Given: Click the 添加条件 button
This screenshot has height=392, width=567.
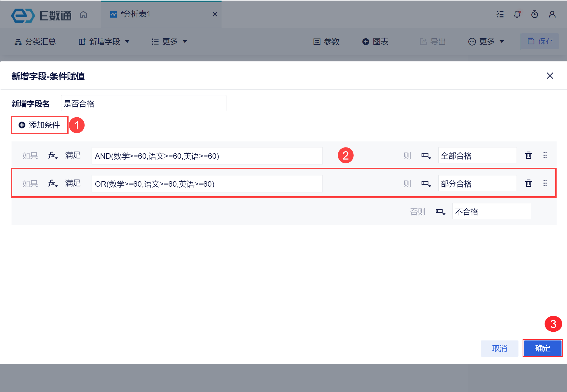Looking at the screenshot, I should pos(39,125).
